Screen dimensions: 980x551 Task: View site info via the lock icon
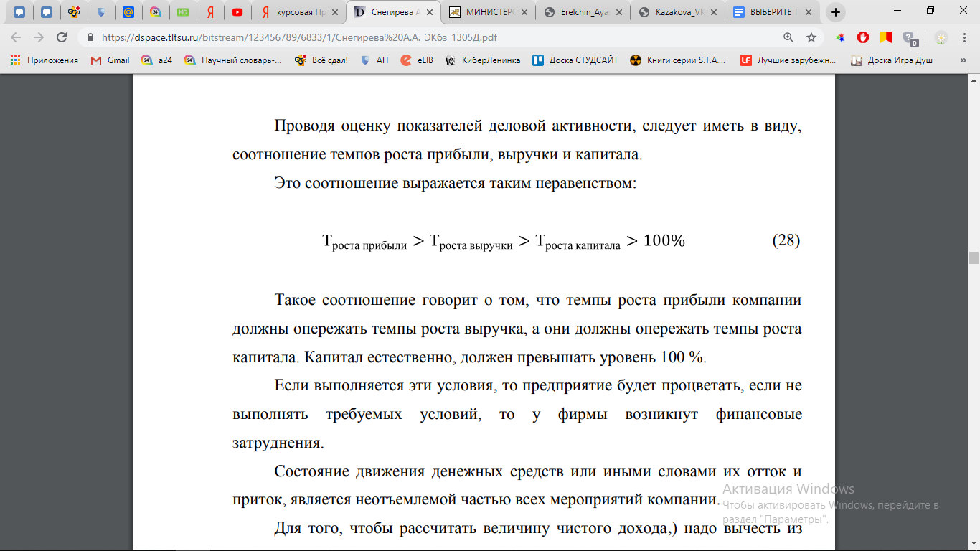click(x=90, y=37)
